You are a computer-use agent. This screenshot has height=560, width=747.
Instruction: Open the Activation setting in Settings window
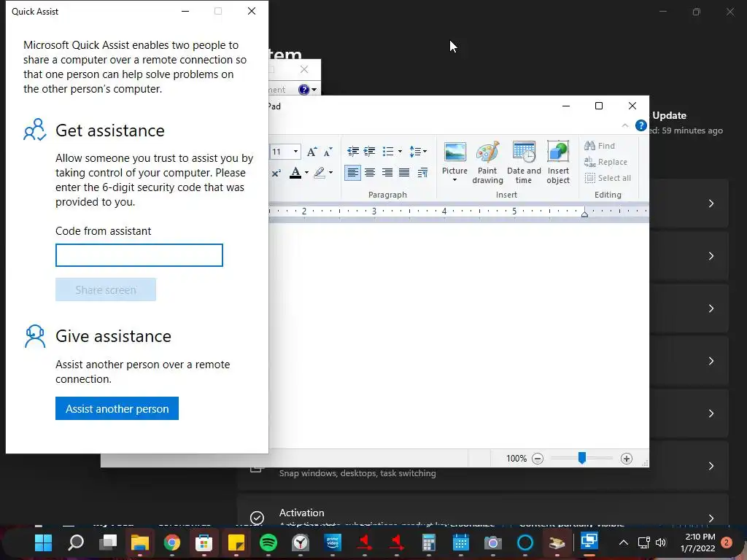(483, 510)
